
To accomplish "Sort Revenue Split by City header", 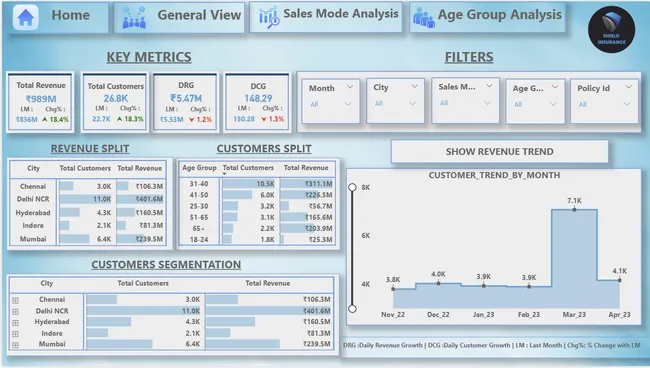I will tap(33, 168).
